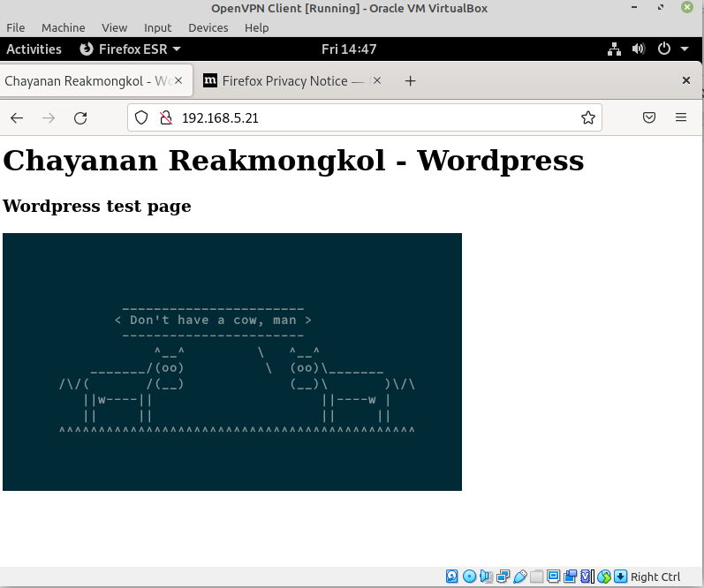The image size is (704, 588).
Task: Click the hard disk activity status icon
Action: coord(451,576)
